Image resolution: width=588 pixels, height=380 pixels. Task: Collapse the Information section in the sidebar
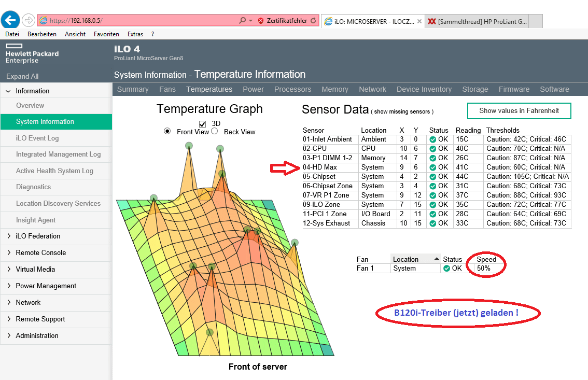(8, 91)
